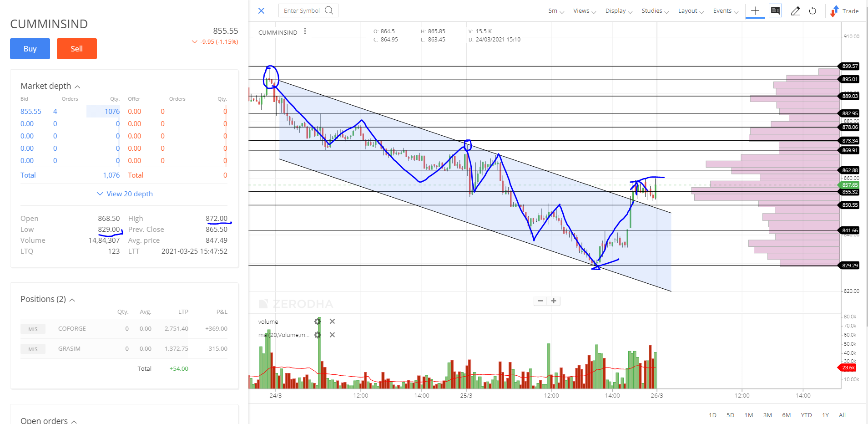868x424 pixels.
Task: Click the red 23.6k volume label
Action: (x=848, y=368)
